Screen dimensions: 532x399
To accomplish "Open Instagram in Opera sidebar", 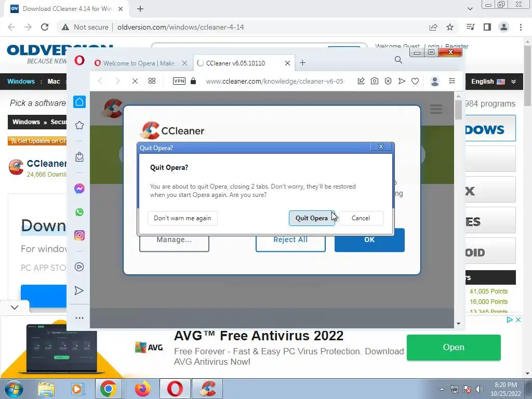I will pyautogui.click(x=79, y=235).
